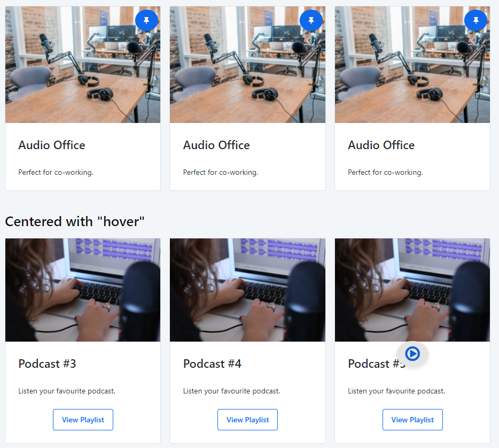Click "Perfect for co-working." on the leftmost card
This screenshot has height=448, width=499.
56,172
